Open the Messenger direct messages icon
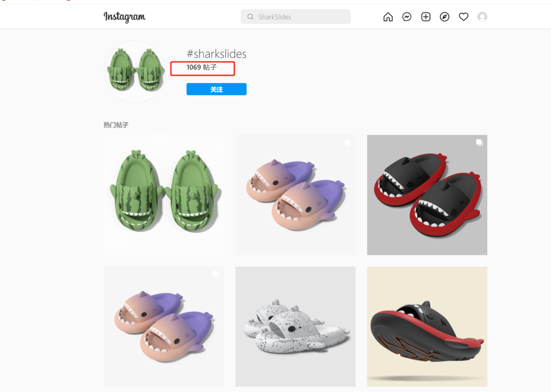 [x=407, y=17]
